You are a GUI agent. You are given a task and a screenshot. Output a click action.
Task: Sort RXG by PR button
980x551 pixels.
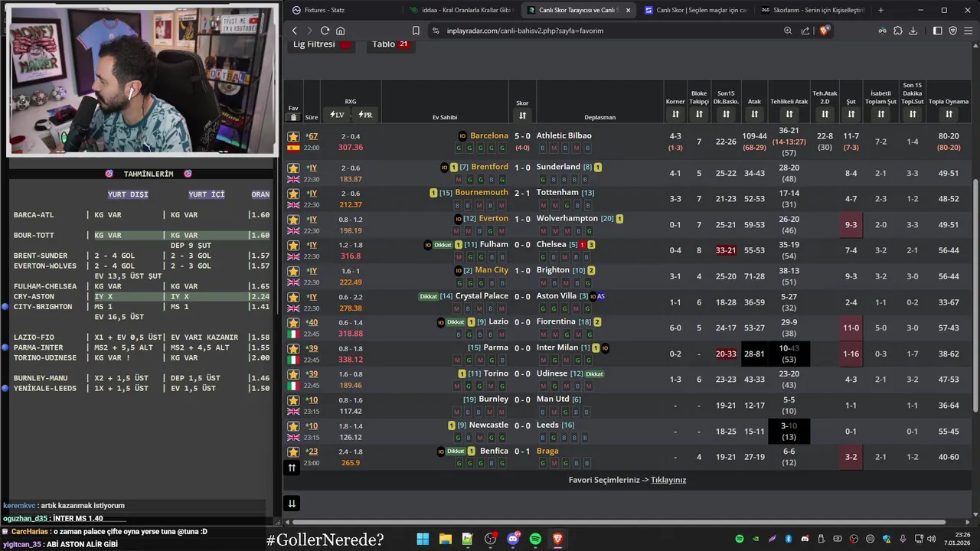365,115
